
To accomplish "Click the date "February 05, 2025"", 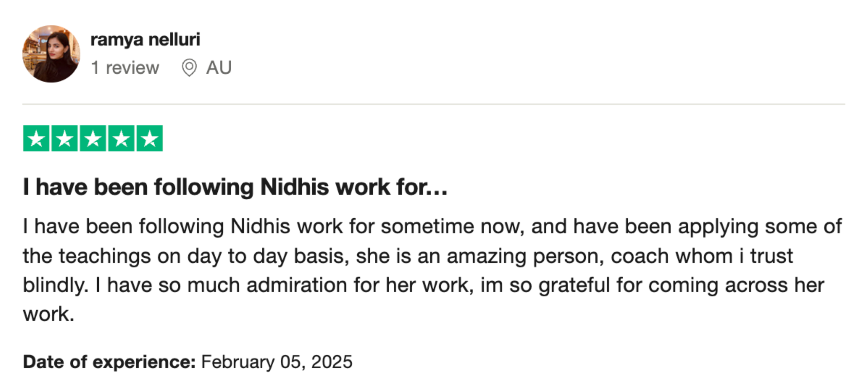I will point(277,362).
